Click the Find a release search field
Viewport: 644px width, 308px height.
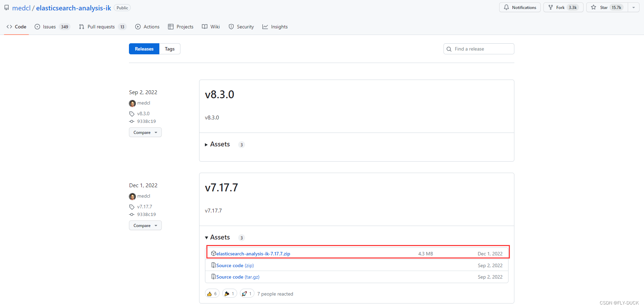click(x=479, y=49)
